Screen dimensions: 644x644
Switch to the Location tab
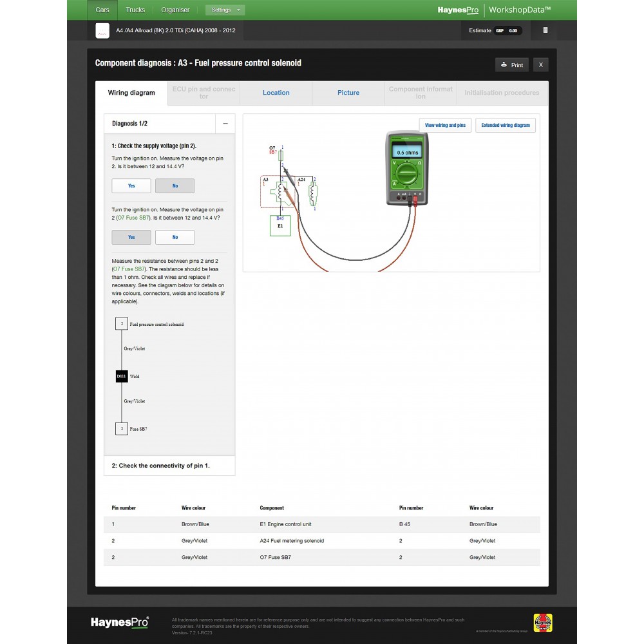(x=276, y=93)
